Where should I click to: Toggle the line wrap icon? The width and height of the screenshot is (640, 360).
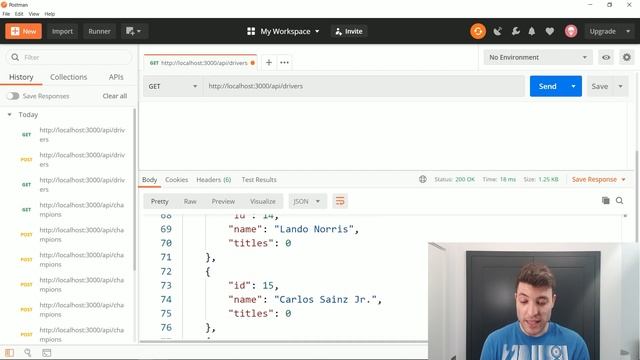340,201
